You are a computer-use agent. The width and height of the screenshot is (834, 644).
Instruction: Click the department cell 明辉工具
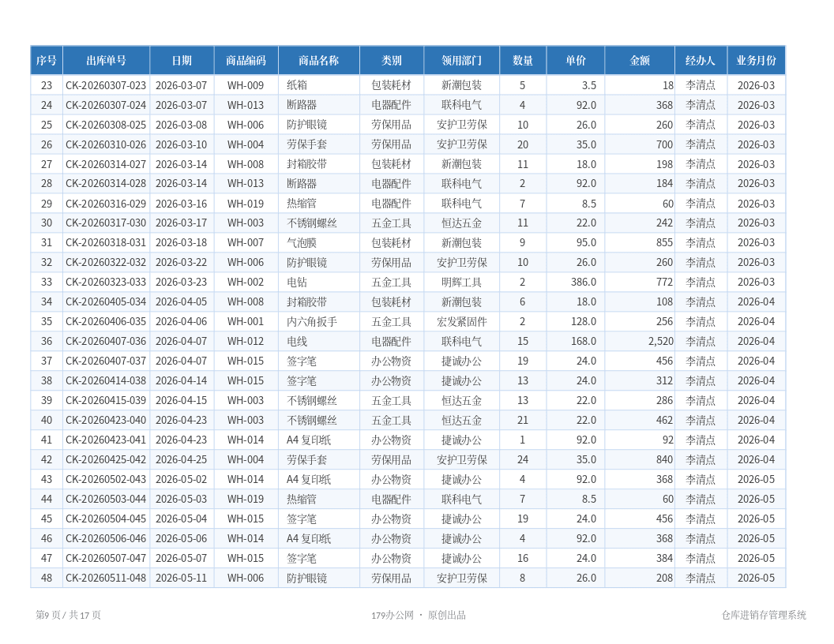click(462, 283)
